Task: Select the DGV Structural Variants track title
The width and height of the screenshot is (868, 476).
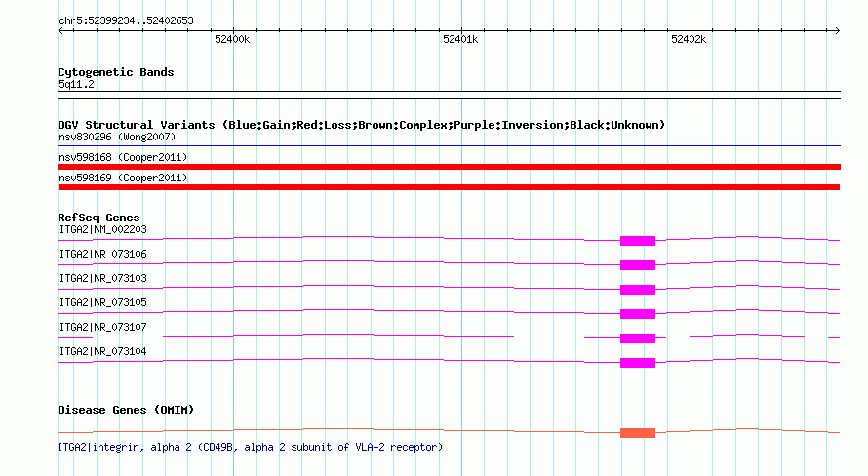Action: 361,125
